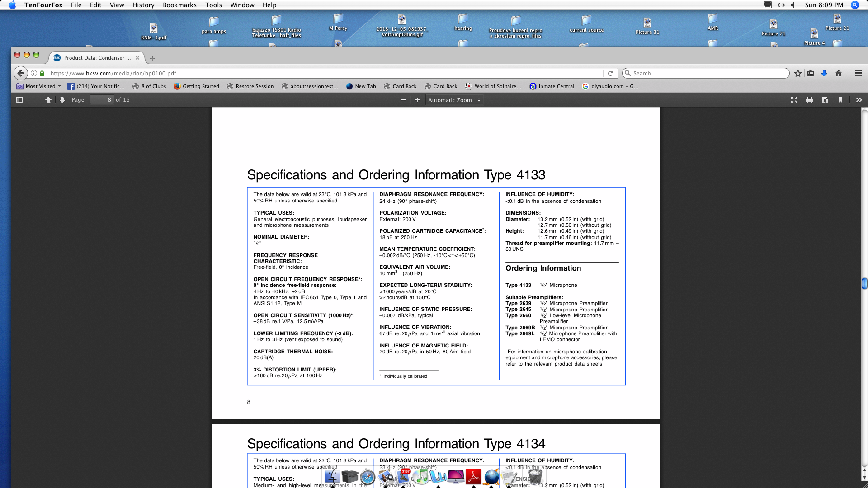868x488 pixels.
Task: Show bookmarks list icon
Action: click(x=811, y=73)
